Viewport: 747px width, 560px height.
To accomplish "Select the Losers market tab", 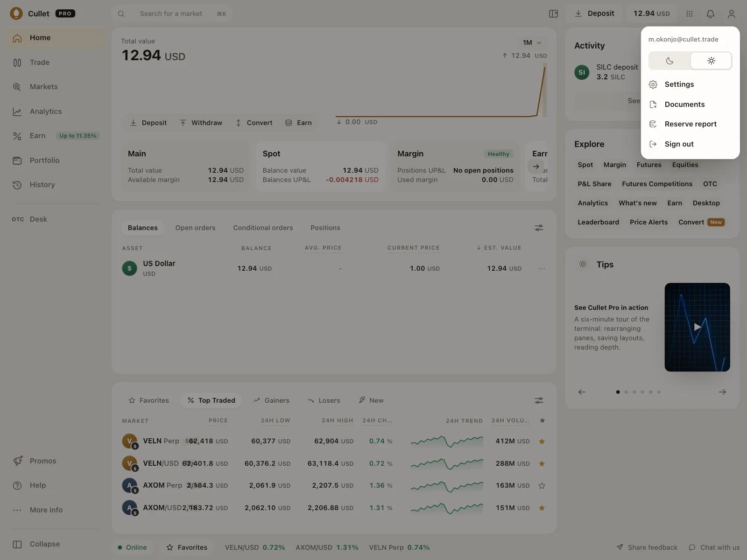I will (x=324, y=400).
